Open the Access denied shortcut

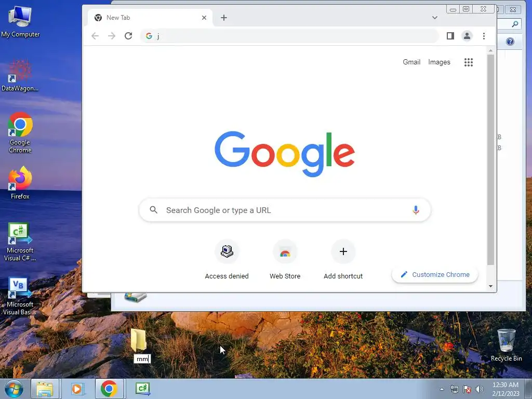pos(227,260)
